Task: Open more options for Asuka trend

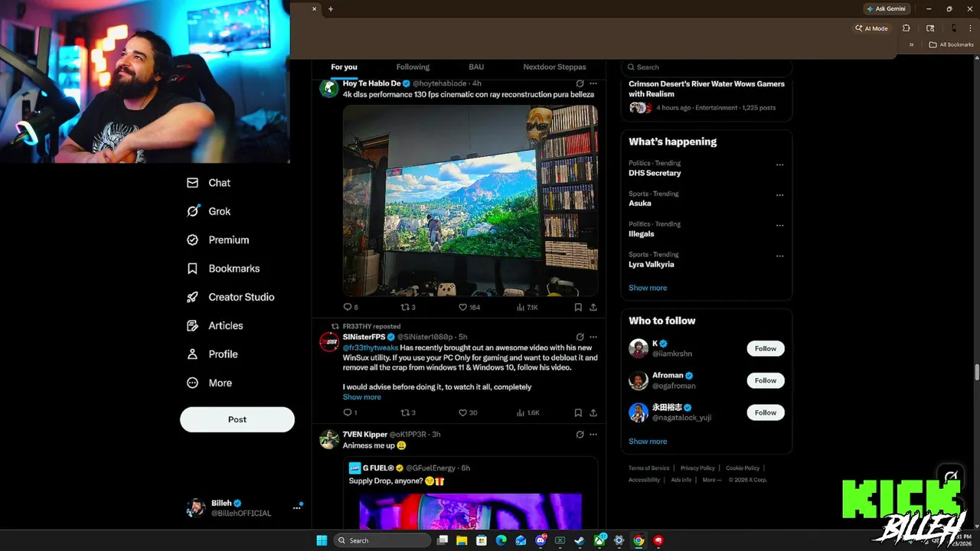Action: tap(779, 195)
